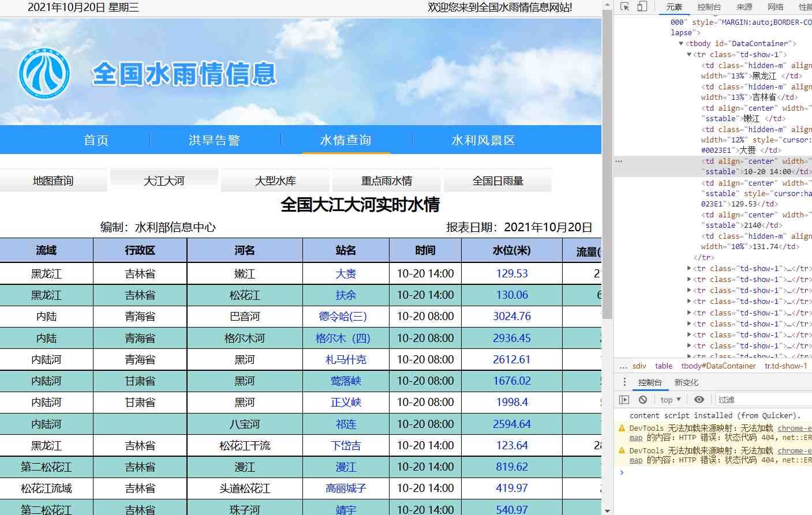Select the td node containing 131.74
812x515 pixels.
[756, 242]
